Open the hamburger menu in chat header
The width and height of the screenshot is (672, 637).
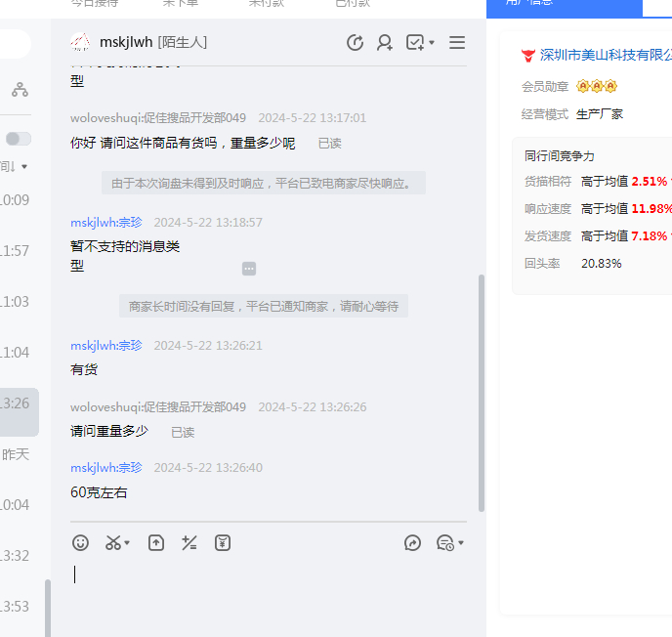(457, 42)
